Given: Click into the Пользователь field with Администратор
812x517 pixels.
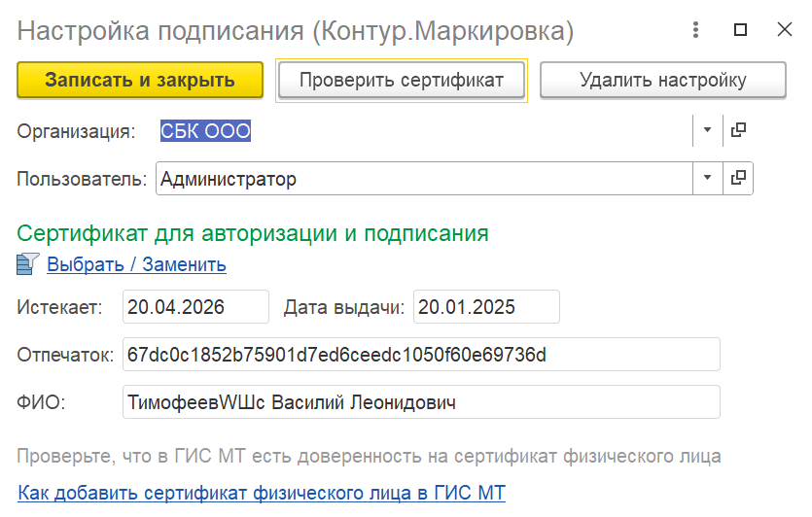Looking at the screenshot, I should [x=424, y=179].
